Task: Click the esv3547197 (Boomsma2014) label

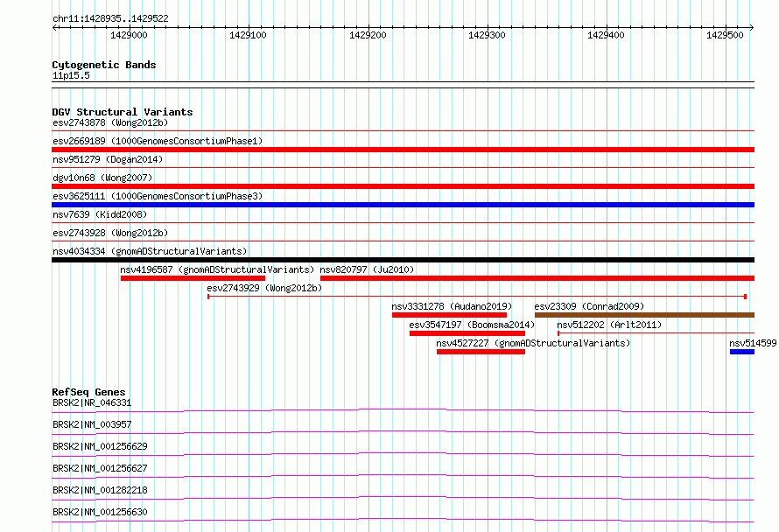Action: point(472,325)
